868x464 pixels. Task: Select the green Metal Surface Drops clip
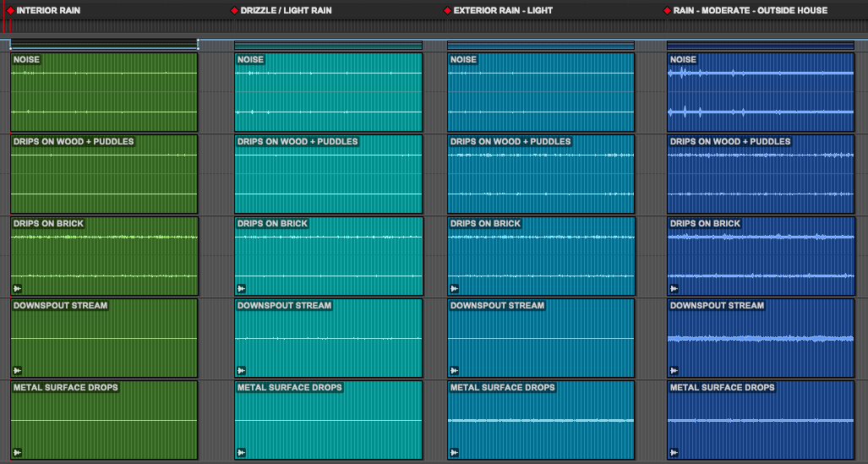tap(104, 420)
